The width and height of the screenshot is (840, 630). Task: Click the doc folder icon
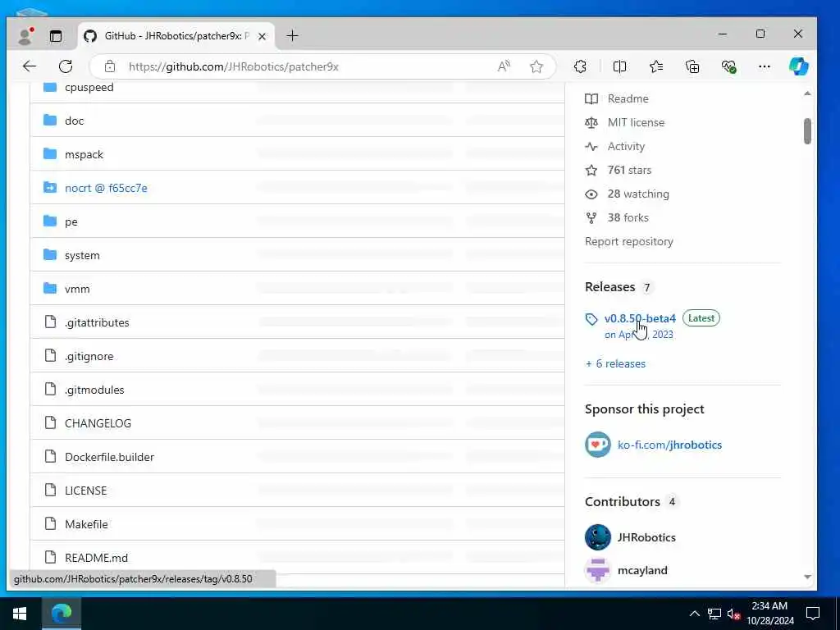click(x=50, y=120)
